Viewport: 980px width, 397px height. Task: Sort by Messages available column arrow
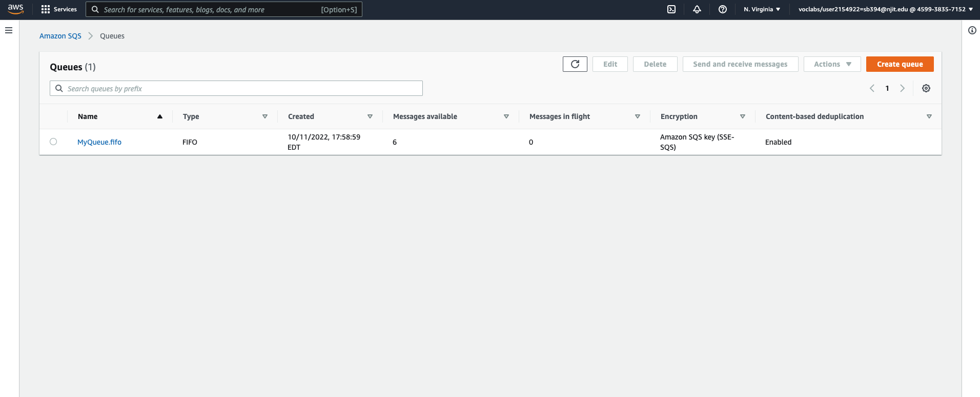(506, 116)
